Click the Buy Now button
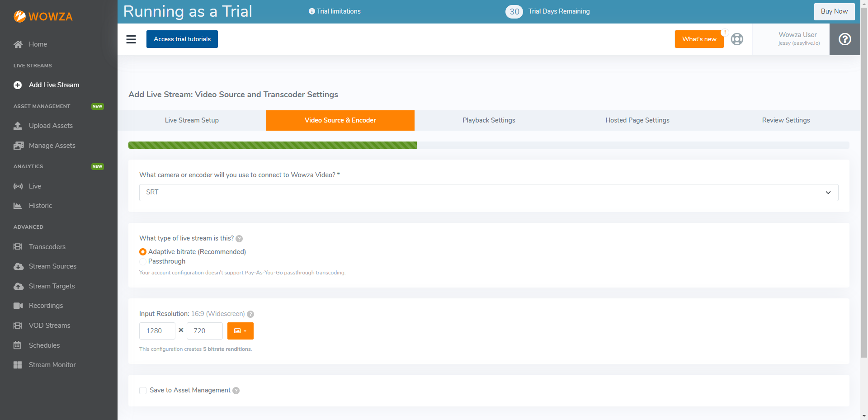Viewport: 868px width, 420px height. point(834,11)
